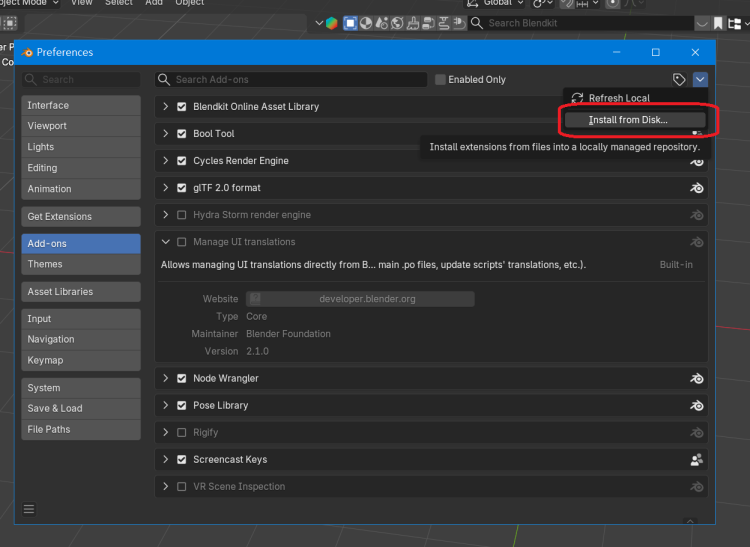This screenshot has height=547, width=750.
Task: Expand the Node Wrangler add-on details
Action: click(165, 379)
